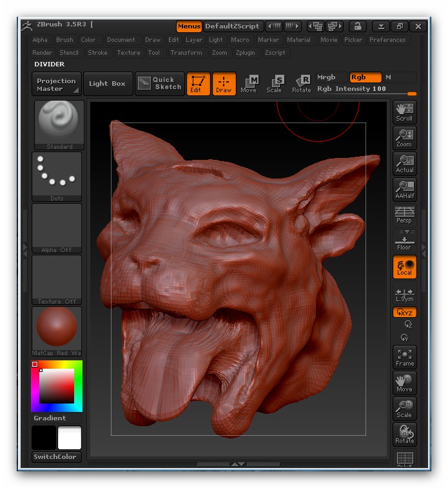Click the Zoom canvas icon
The height and width of the screenshot is (488, 448).
(404, 138)
